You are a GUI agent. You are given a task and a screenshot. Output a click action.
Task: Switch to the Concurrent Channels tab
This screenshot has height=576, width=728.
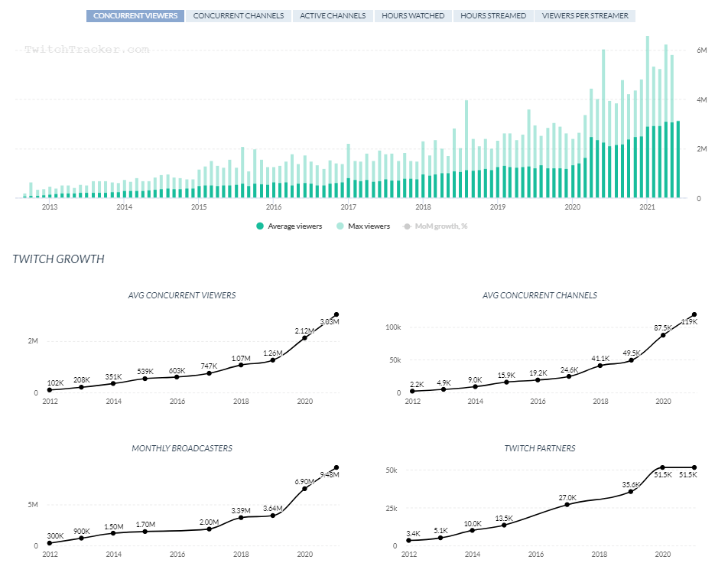pos(238,16)
